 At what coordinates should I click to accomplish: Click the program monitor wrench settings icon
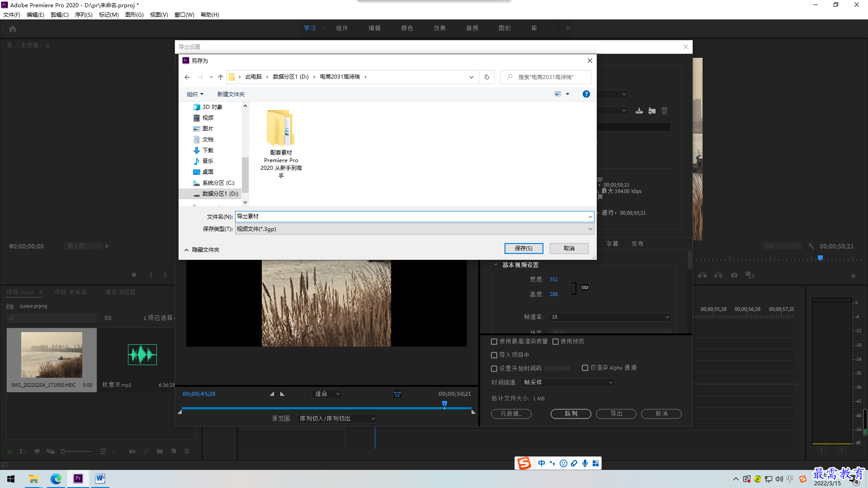811,246
